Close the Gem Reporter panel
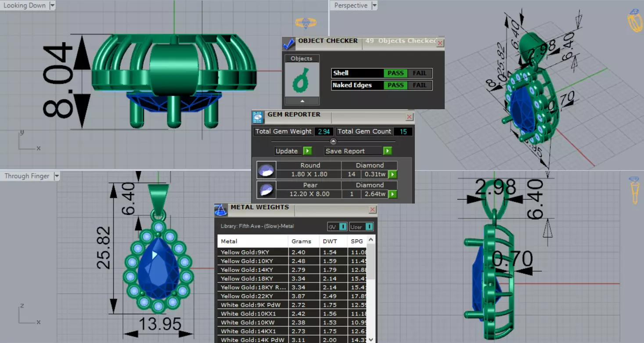This screenshot has height=343, width=644. (x=410, y=117)
